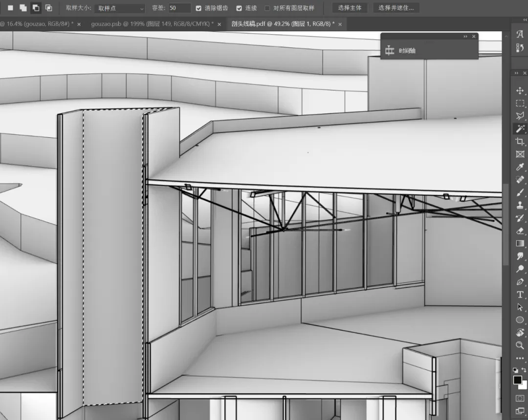The image size is (528, 420).
Task: Select the Brush tool
Action: pos(520,192)
